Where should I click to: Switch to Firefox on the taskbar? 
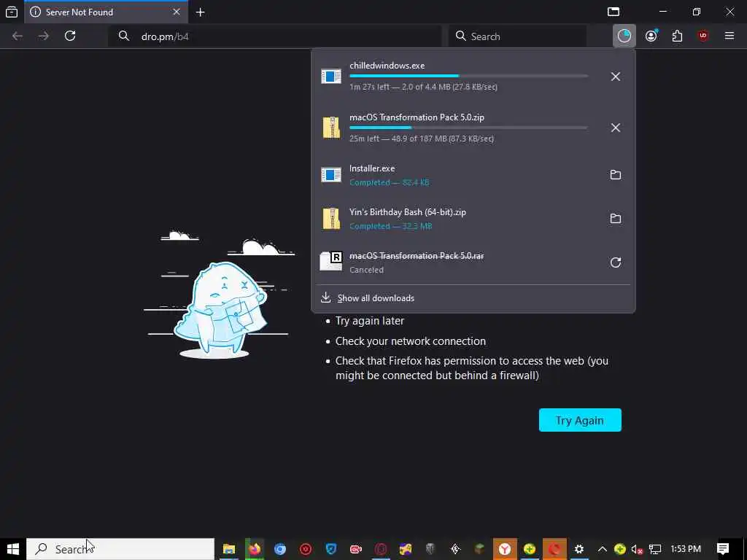click(255, 549)
